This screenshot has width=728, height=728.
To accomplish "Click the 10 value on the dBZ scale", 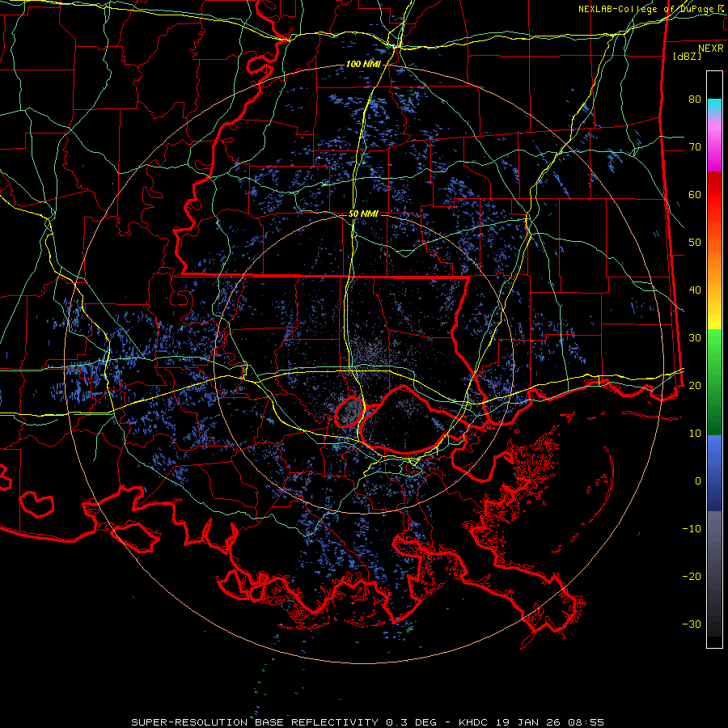I will [695, 434].
